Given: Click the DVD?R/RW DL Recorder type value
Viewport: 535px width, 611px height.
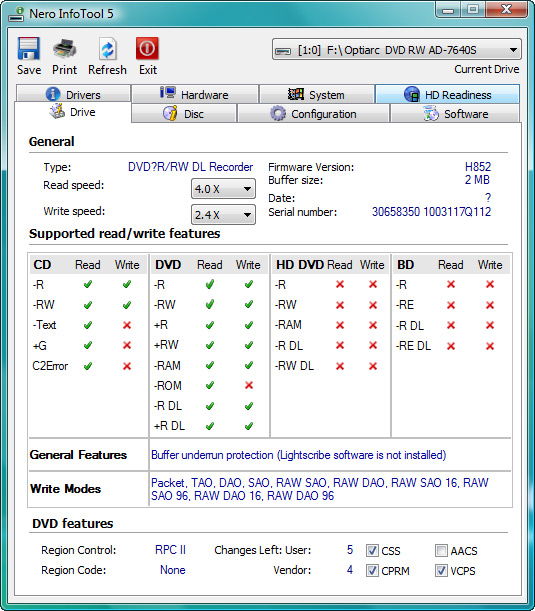Looking at the screenshot, I should pos(191,167).
